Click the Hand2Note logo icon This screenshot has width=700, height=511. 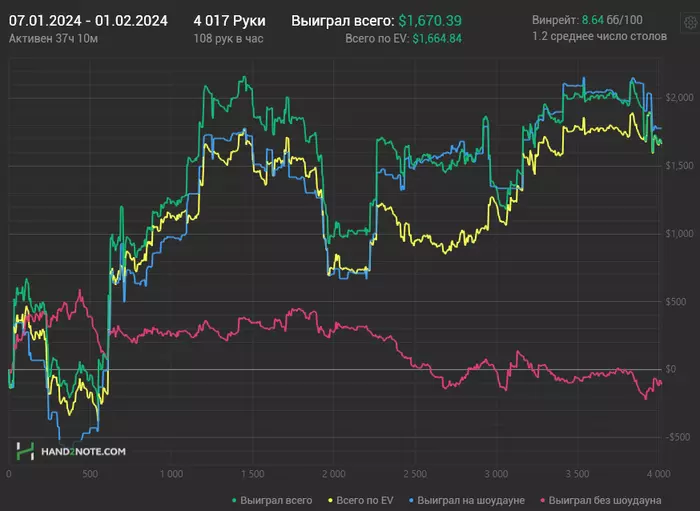(25, 451)
